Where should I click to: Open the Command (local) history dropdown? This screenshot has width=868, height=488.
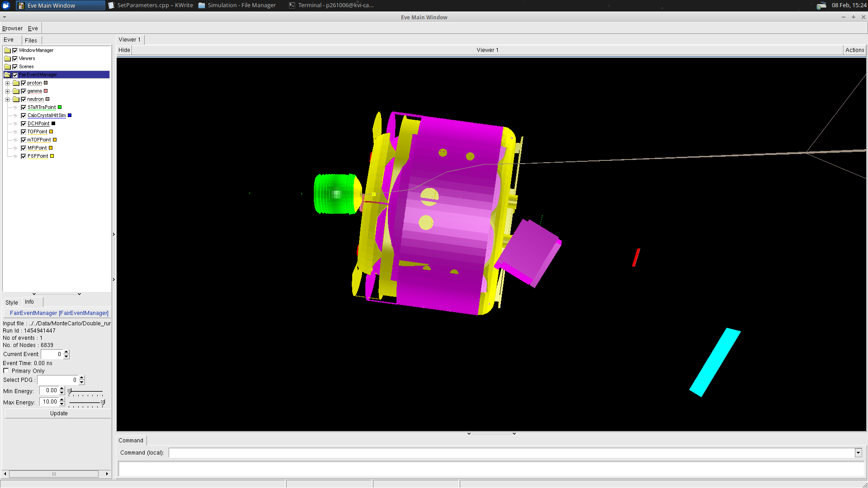858,453
